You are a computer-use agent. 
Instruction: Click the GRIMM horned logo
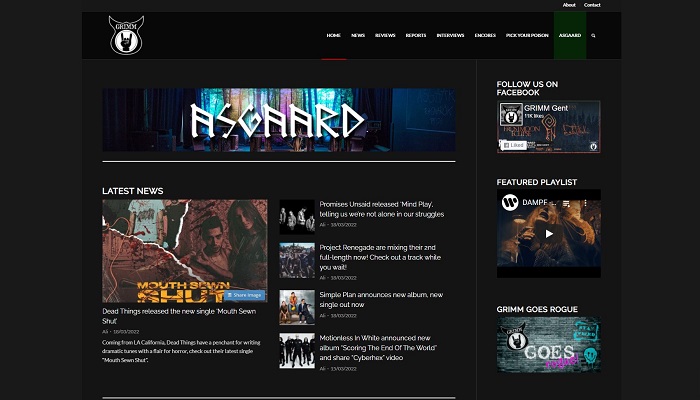pyautogui.click(x=126, y=35)
